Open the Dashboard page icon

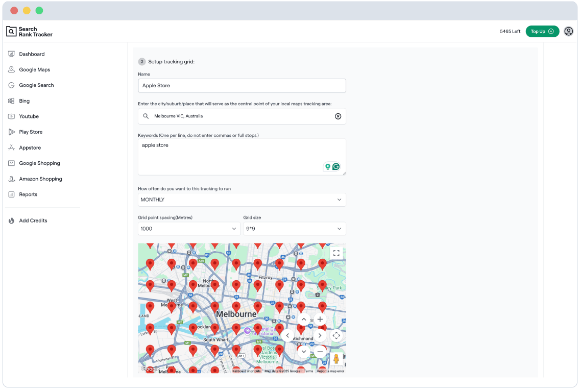coord(11,54)
